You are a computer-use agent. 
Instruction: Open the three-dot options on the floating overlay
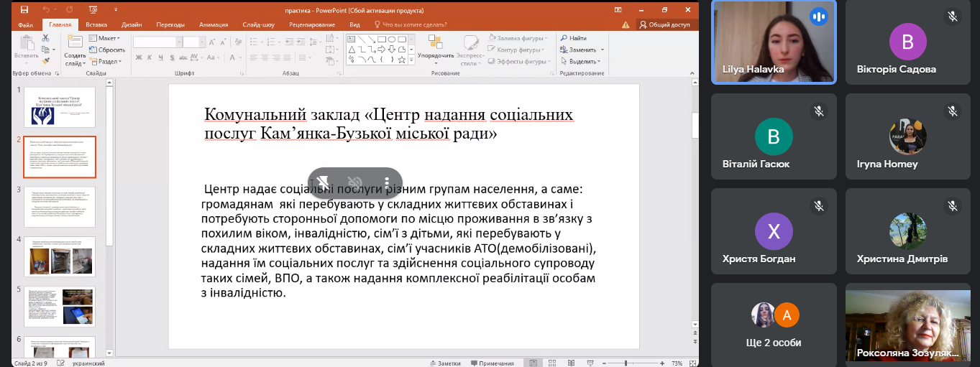(387, 182)
